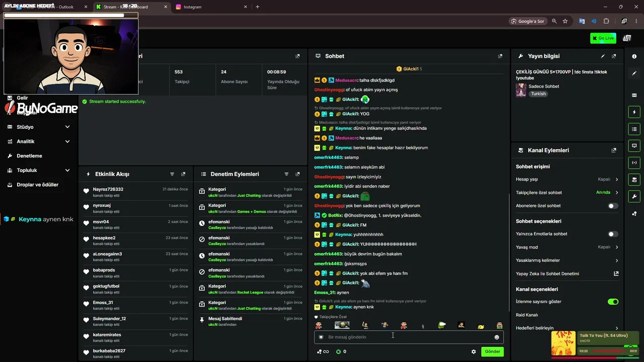The width and height of the screenshot is (644, 362).
Task: Toggle the chat bubble icon in right sidebar
Action: coord(634,146)
